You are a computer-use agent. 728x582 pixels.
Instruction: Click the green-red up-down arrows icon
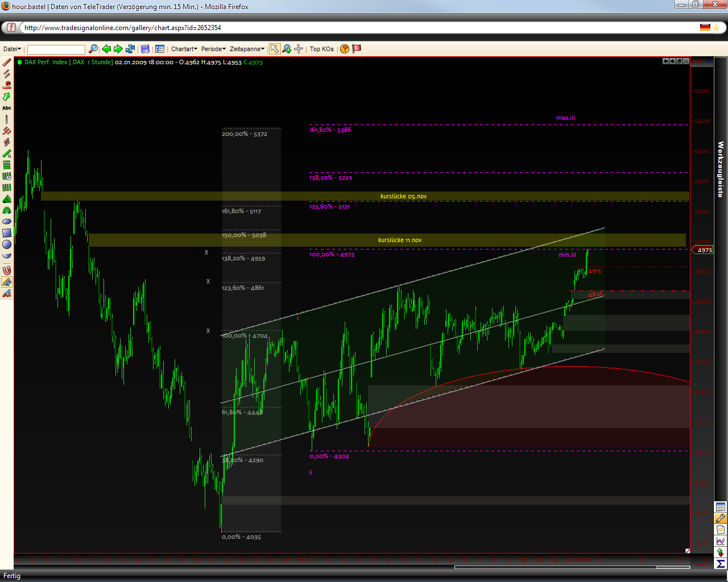pos(721,552)
